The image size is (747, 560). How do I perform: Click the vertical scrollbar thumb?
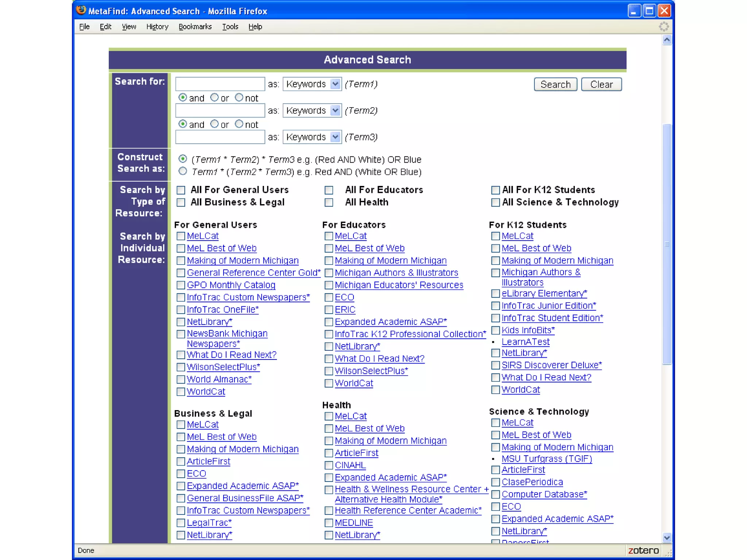point(667,244)
